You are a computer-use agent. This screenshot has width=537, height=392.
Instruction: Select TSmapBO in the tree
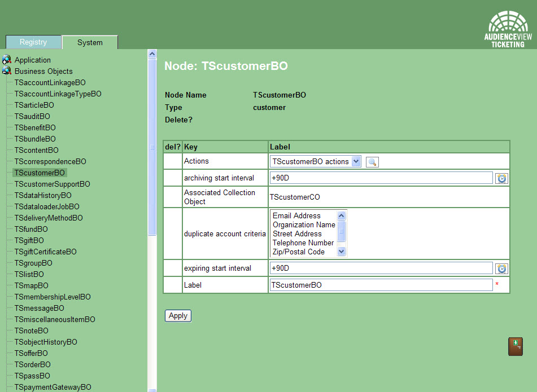(x=31, y=285)
